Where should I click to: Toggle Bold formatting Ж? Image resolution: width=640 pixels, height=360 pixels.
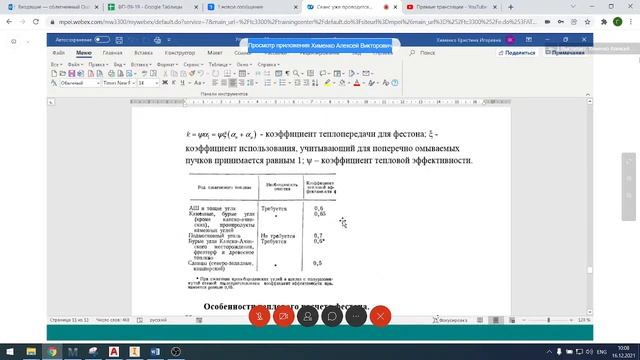pos(165,83)
